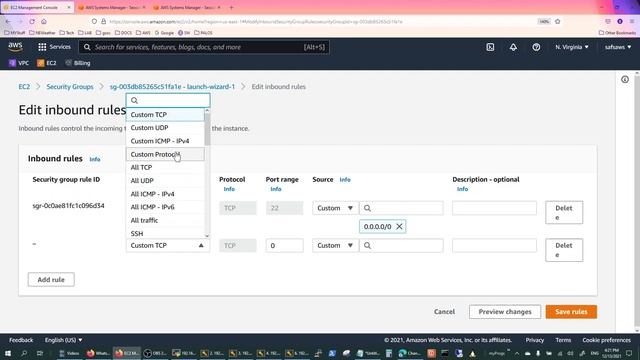
Task: Open new browser tab
Action: [231, 7]
